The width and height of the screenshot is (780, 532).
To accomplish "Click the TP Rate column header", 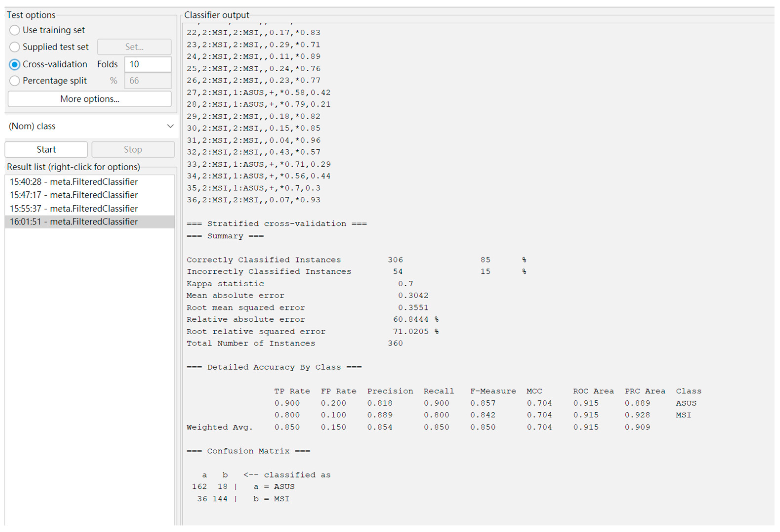I will pos(292,392).
